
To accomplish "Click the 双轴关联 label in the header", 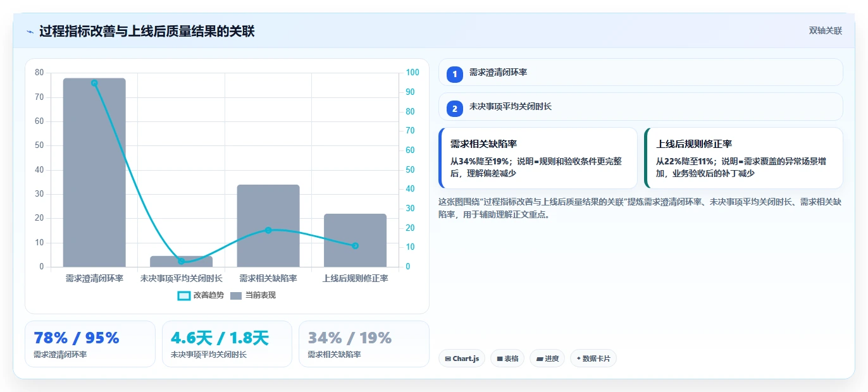I will pyautogui.click(x=825, y=31).
